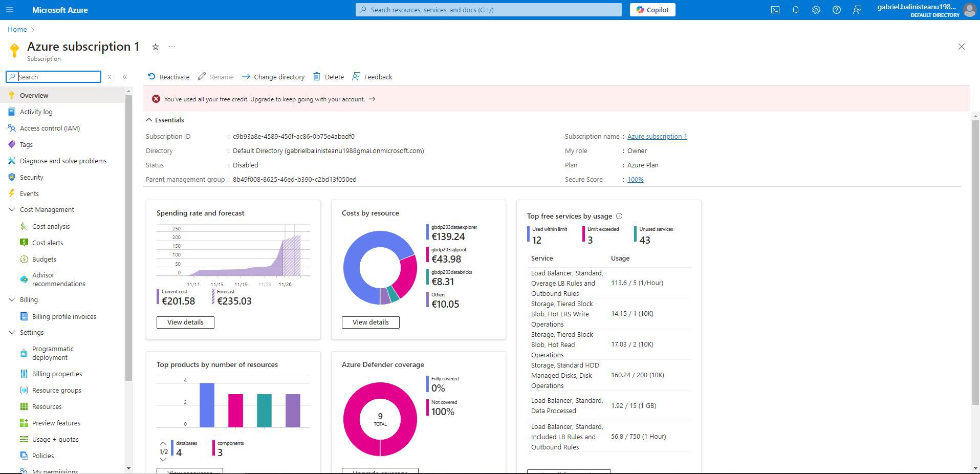The image size is (980, 474).
Task: Collapse the Essentials section
Action: tap(149, 120)
